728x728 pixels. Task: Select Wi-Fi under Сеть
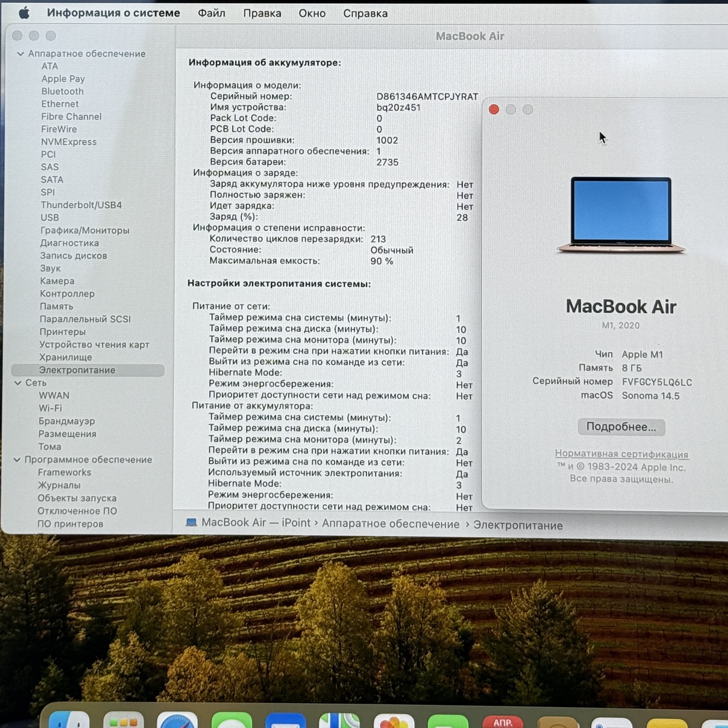coord(50,408)
